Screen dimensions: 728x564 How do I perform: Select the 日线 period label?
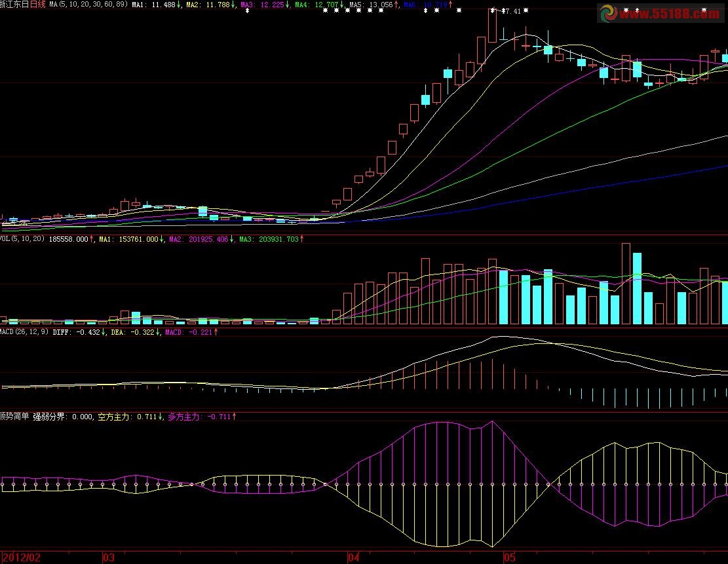(x=38, y=5)
